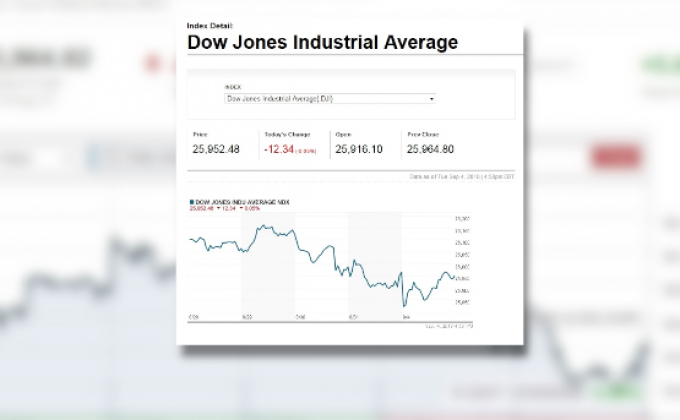Click the Dow Jones Industrial Average heading

click(322, 42)
